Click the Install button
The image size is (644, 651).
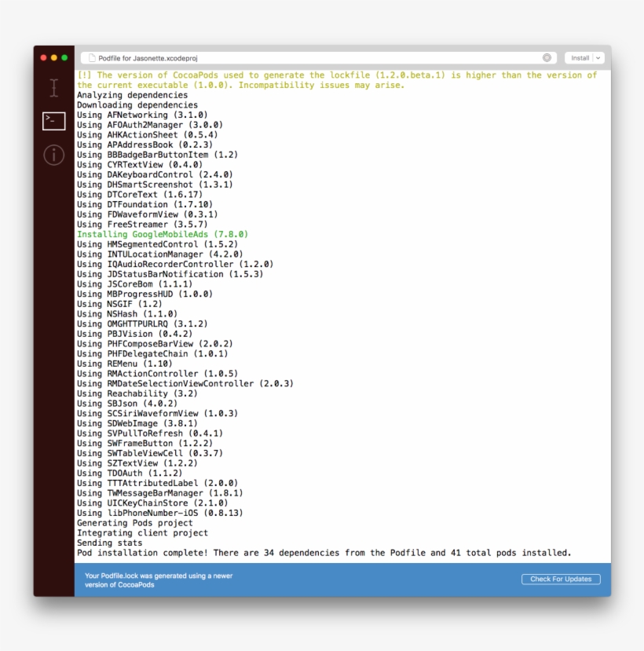pyautogui.click(x=581, y=57)
